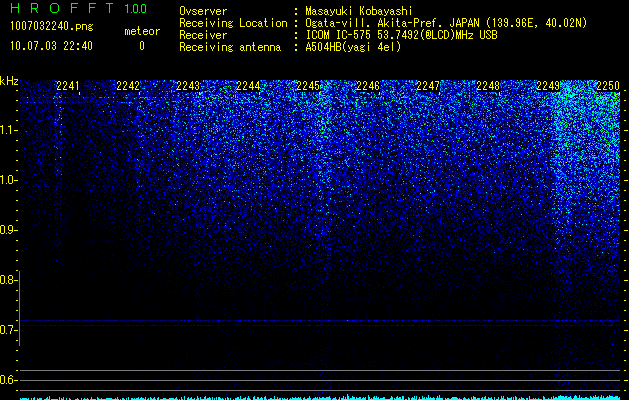Click the 0.8 frequency axis label

[x=8, y=280]
